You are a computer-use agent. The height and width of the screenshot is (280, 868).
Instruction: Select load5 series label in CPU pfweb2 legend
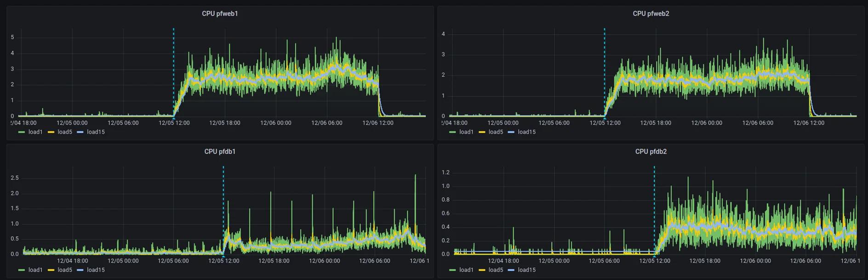(496, 132)
